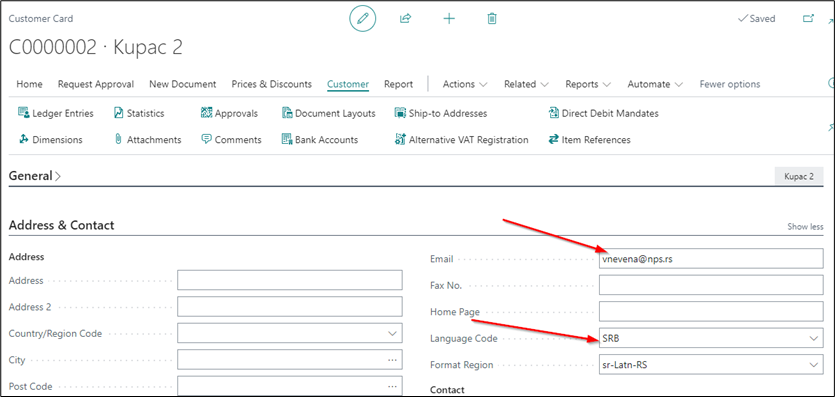This screenshot has height=397, width=835.
Task: Click the pencil Edit icon
Action: click(x=363, y=19)
